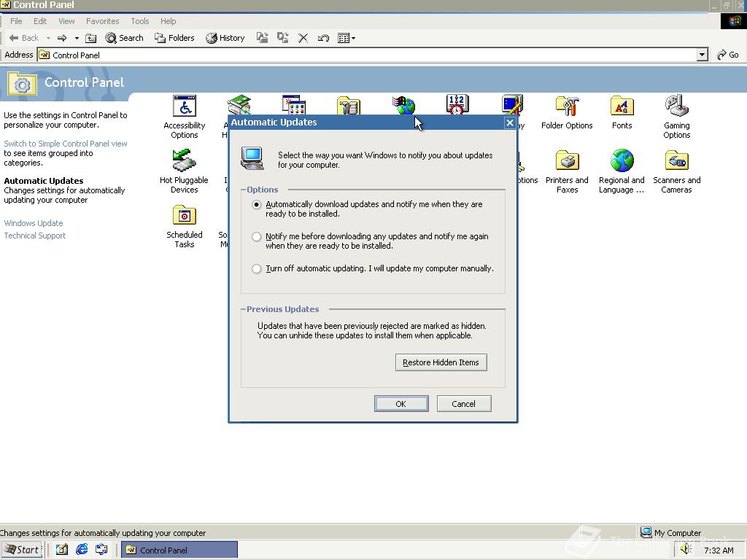Click OK in Automatic Updates dialog
The image size is (747, 560).
click(x=401, y=404)
